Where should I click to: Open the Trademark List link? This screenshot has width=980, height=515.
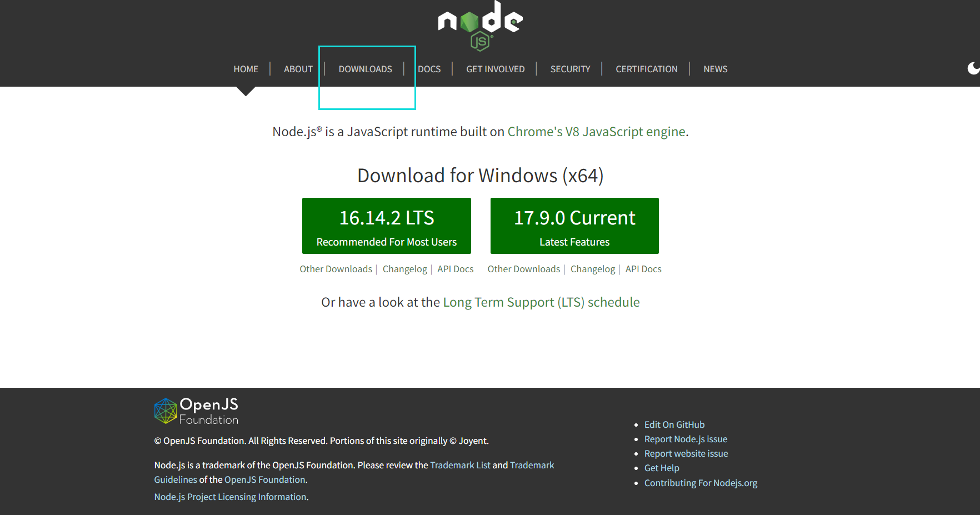pos(460,465)
